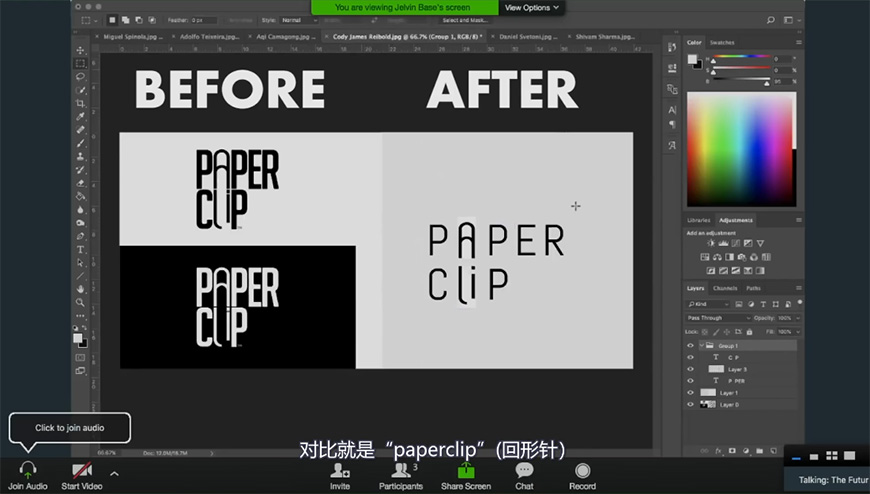Select the Eyedropper tool
The height and width of the screenshot is (494, 870).
coord(80,117)
